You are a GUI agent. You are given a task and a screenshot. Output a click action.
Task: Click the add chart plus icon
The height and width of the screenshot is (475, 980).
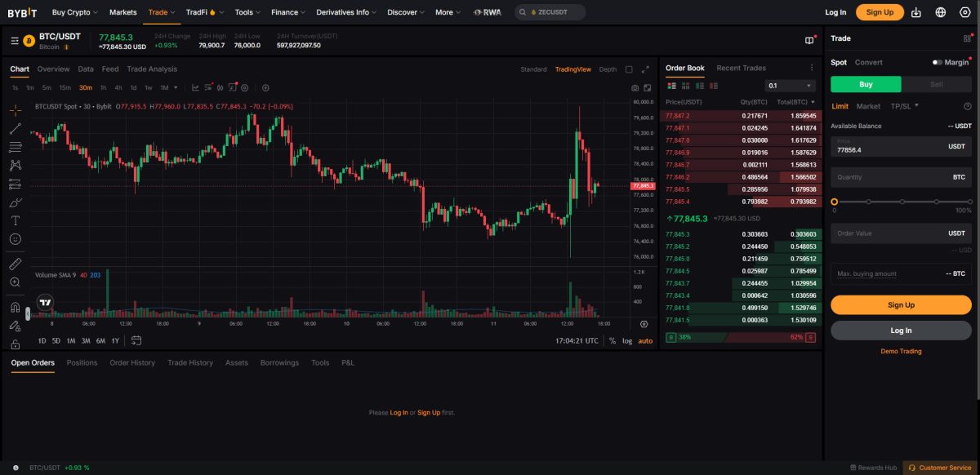(265, 87)
